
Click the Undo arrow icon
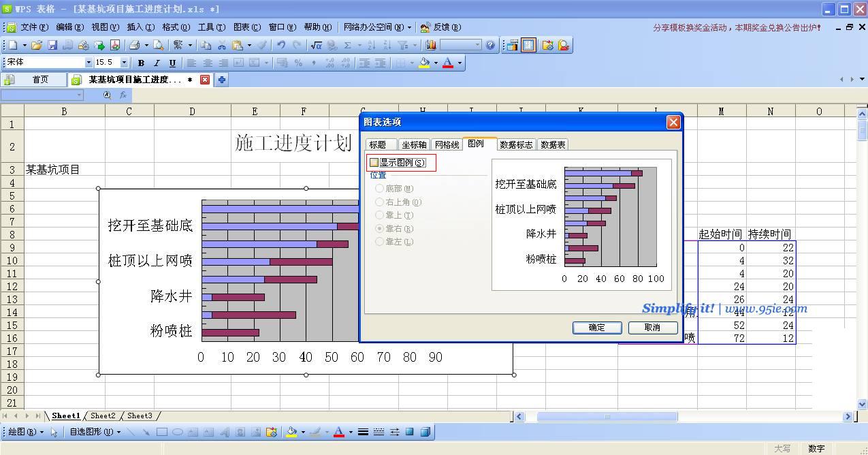(280, 46)
